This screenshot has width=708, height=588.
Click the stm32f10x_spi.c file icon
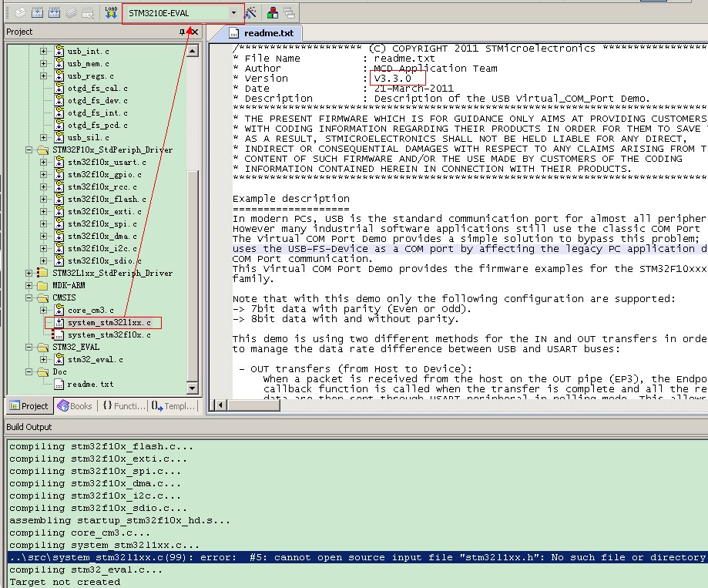tap(59, 223)
